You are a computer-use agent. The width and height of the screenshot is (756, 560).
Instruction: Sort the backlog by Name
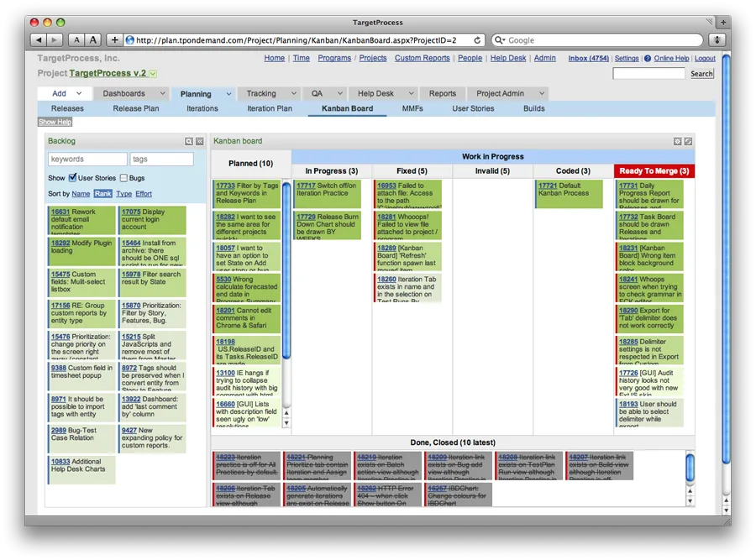81,194
